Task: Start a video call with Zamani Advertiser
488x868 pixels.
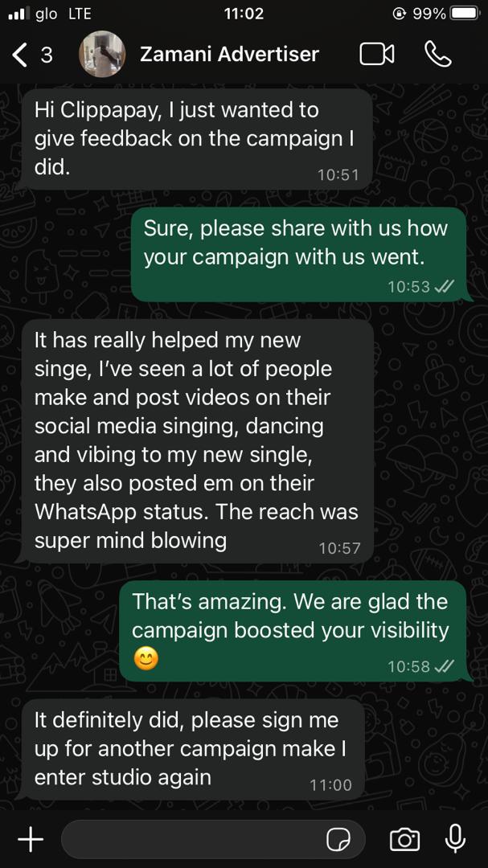Action: [x=377, y=55]
